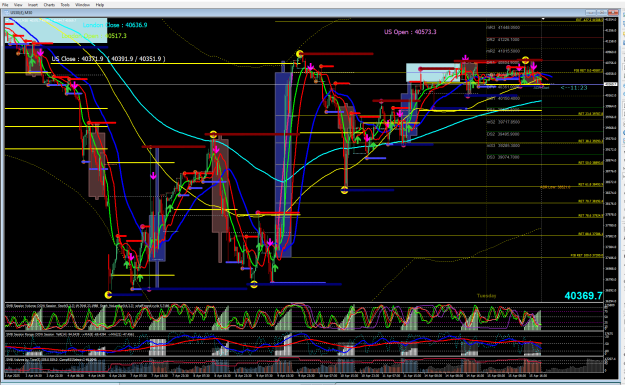Viewport: 625px width, 385px height.
Task: Open the File menu
Action: 5,5
